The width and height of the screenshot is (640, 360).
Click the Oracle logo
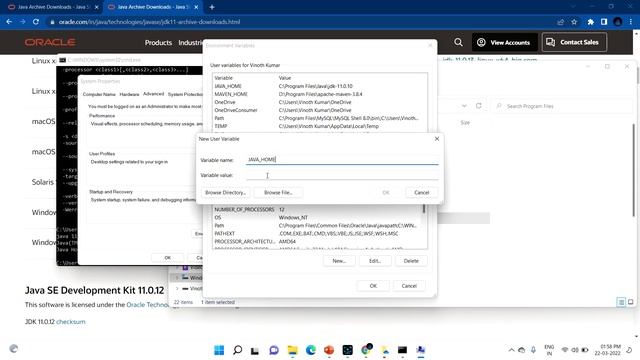[50, 42]
